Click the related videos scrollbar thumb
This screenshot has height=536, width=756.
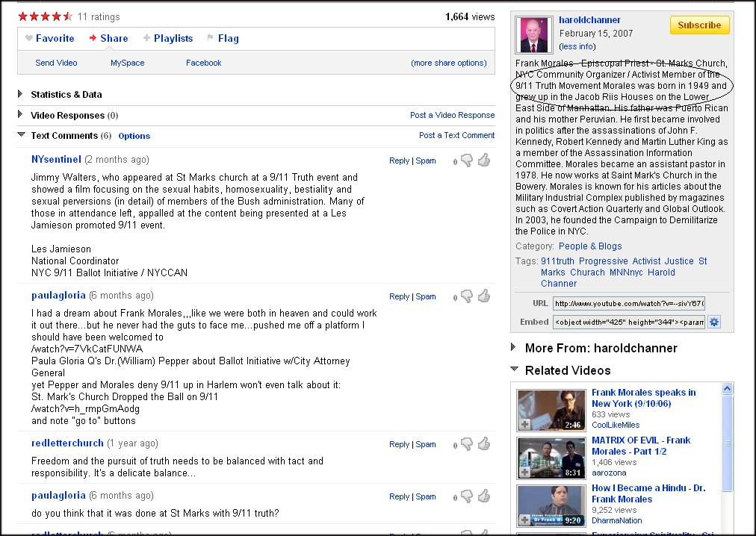coord(728,443)
